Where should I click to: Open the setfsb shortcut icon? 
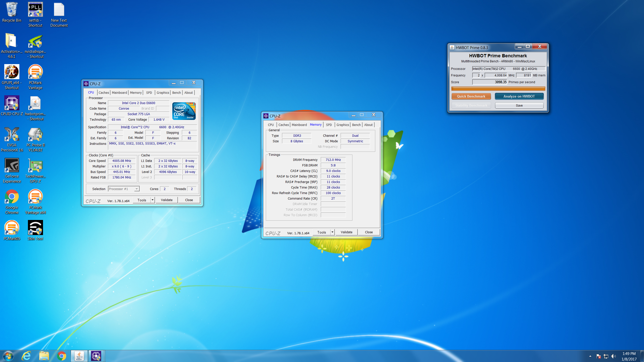(x=35, y=15)
